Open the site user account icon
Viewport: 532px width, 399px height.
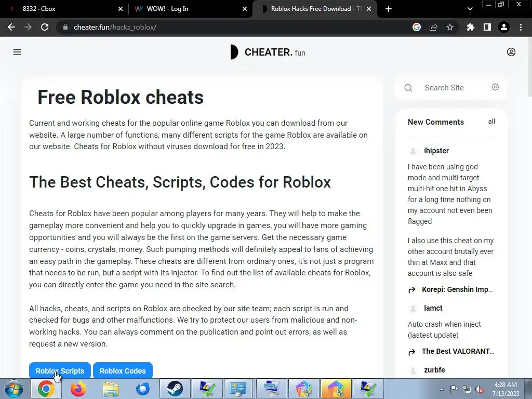coord(511,52)
